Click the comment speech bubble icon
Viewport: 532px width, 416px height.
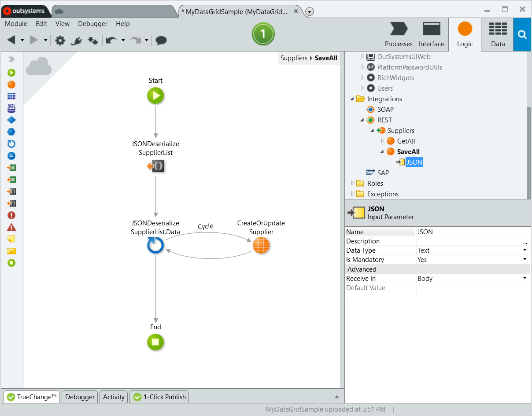(x=161, y=40)
